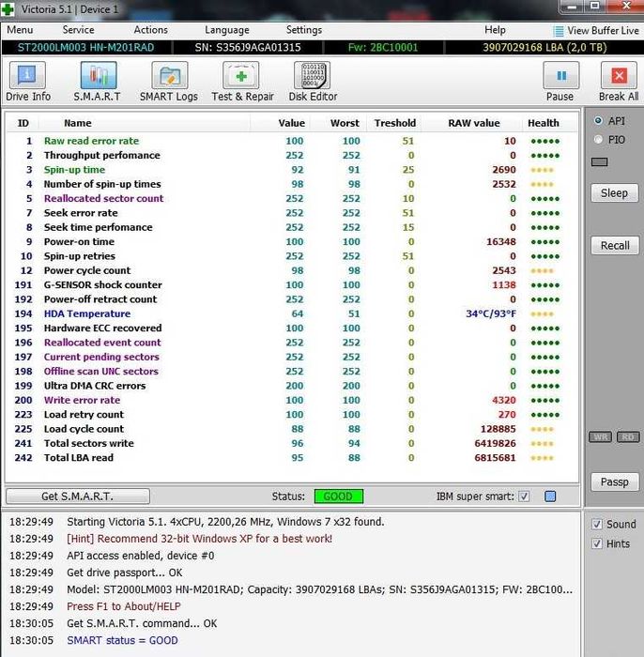The height and width of the screenshot is (657, 644).
Task: Click the Get S.M.A.R.T. button
Action: pos(78,497)
